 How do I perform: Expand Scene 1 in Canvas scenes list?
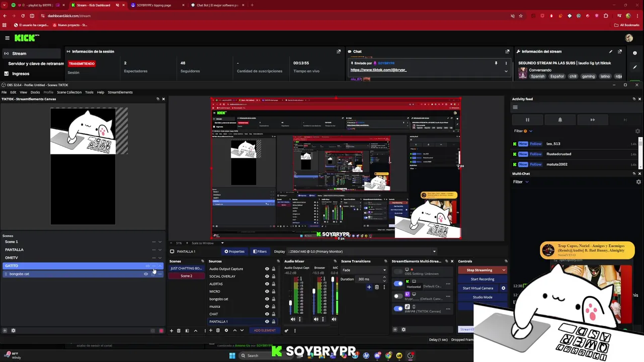pos(160,242)
